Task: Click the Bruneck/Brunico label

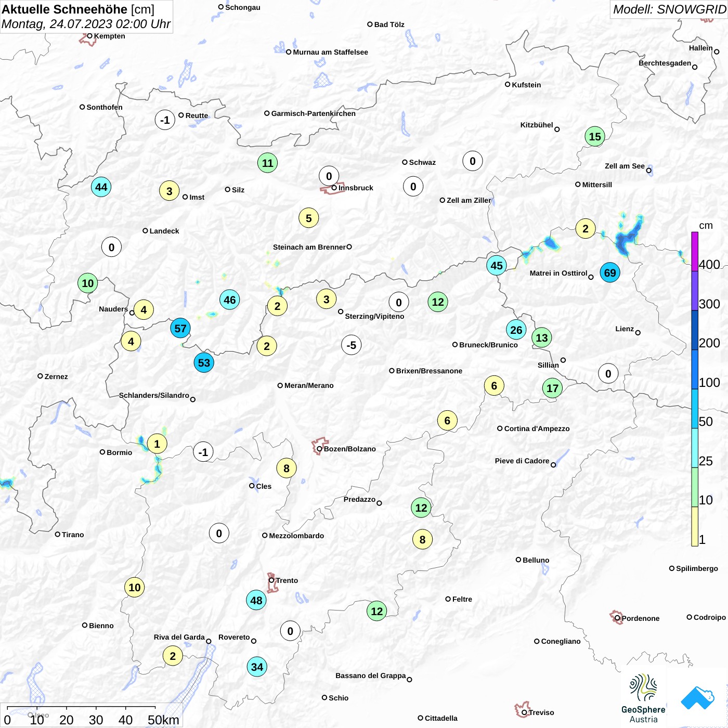Action: [488, 345]
